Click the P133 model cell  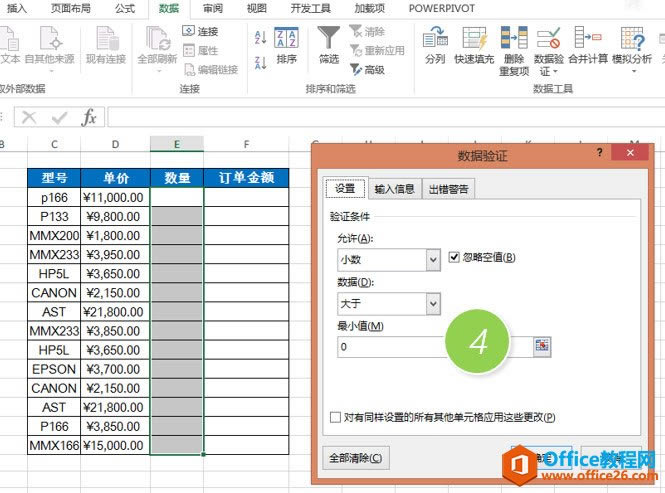coord(54,216)
